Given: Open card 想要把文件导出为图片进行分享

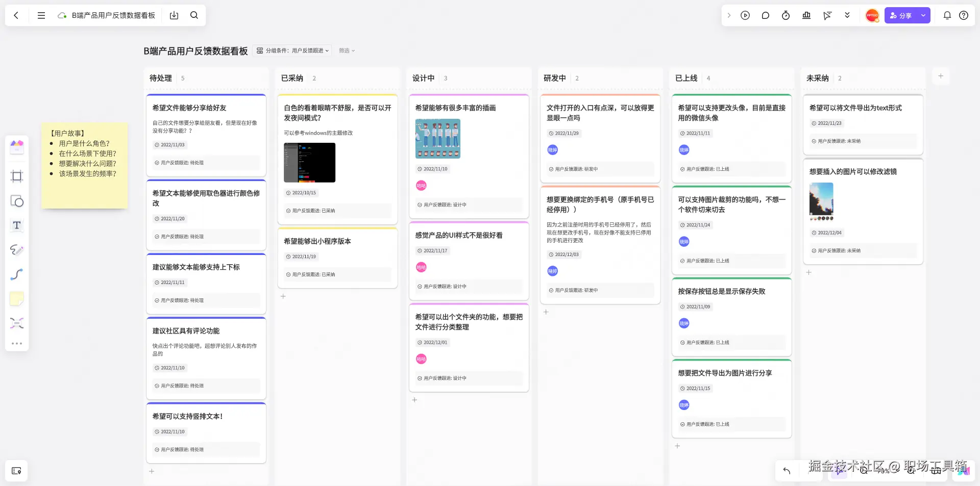Looking at the screenshot, I should click(732, 398).
